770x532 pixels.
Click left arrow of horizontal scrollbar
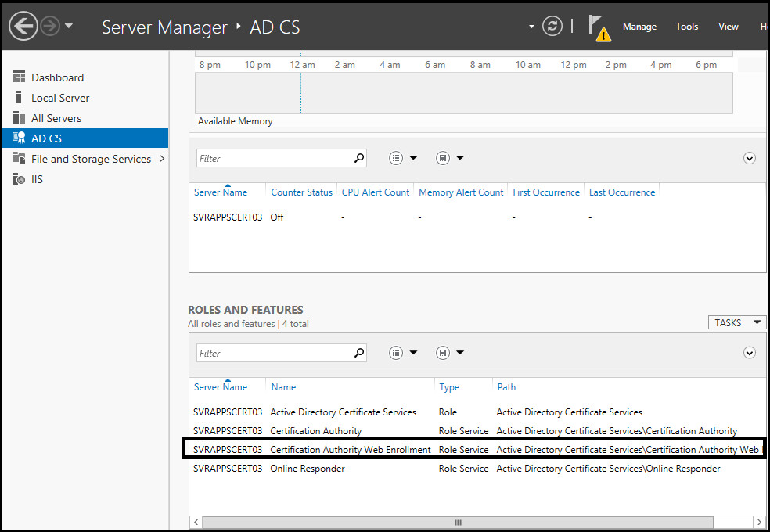(x=196, y=522)
